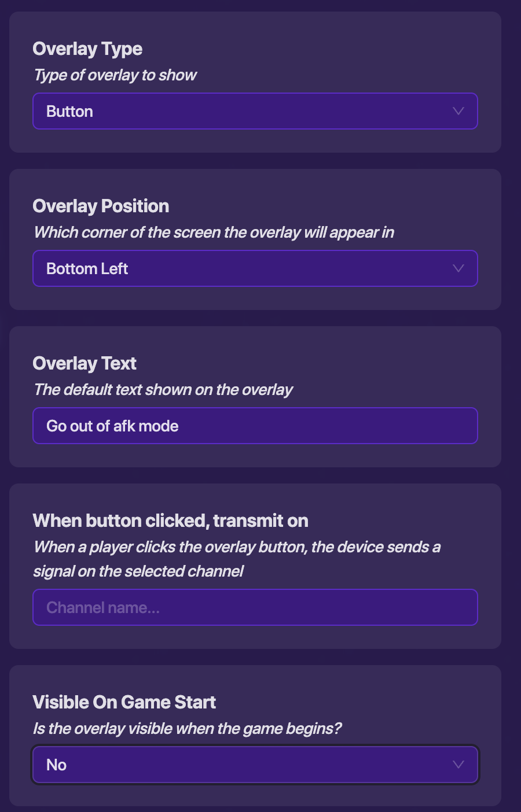
Task: Click the Overlay Position chevron arrow
Action: 458,268
